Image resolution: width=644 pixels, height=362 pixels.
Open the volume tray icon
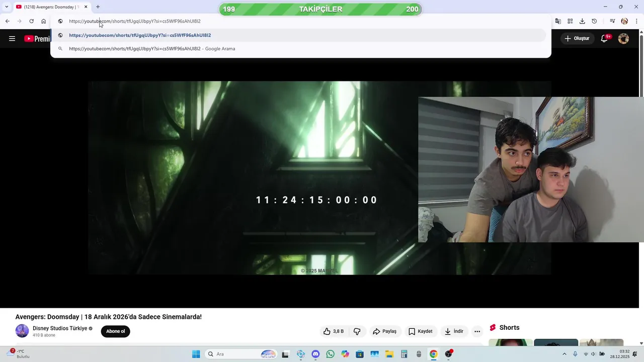coord(593,354)
